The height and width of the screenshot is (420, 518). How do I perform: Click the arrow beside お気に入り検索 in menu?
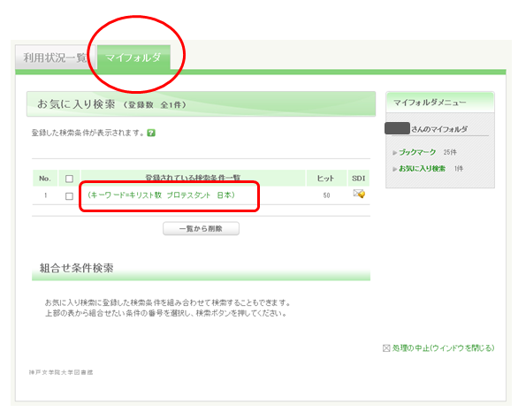click(x=395, y=169)
